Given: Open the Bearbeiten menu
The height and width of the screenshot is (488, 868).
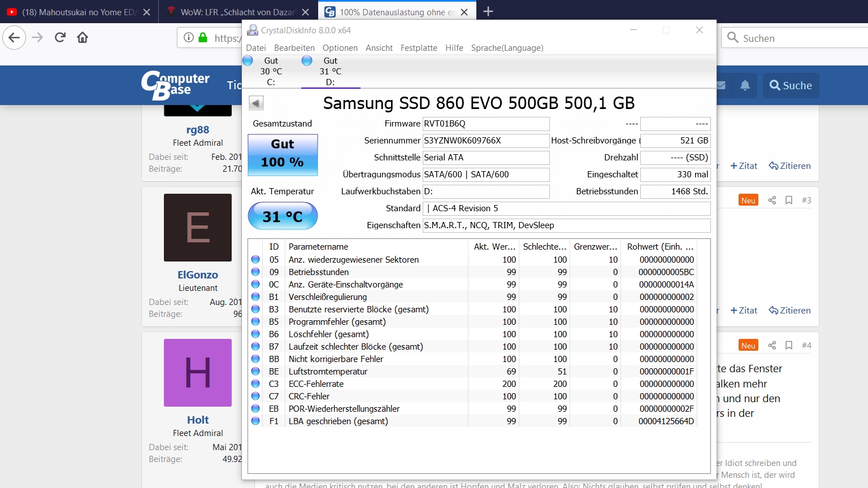Looking at the screenshot, I should 294,48.
